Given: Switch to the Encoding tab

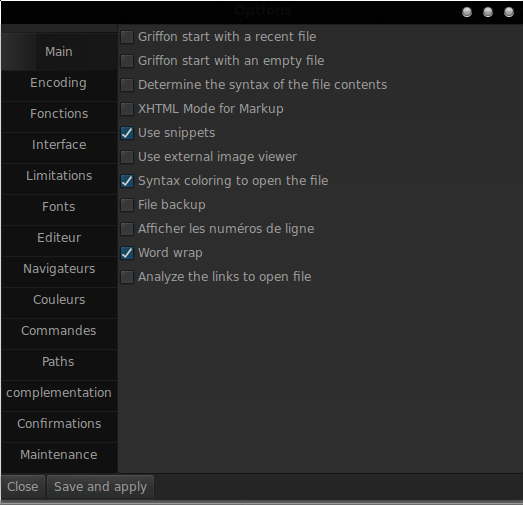Looking at the screenshot, I should tap(59, 83).
